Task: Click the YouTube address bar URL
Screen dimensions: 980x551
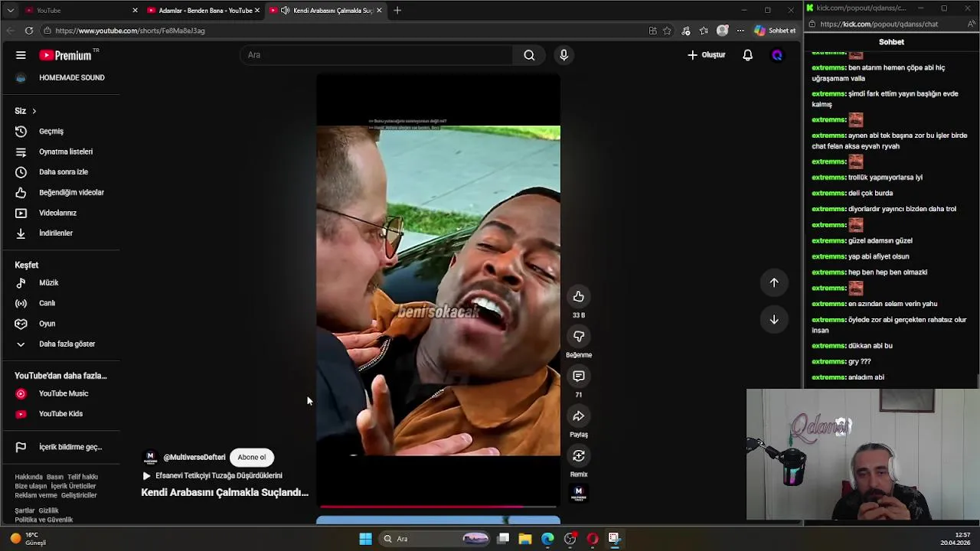Action: tap(130, 31)
